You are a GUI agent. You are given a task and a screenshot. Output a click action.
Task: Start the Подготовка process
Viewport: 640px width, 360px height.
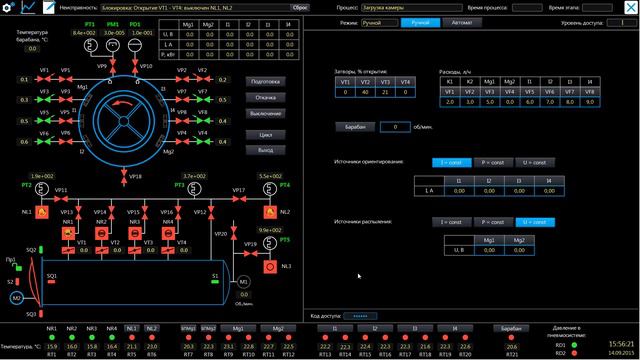(265, 82)
